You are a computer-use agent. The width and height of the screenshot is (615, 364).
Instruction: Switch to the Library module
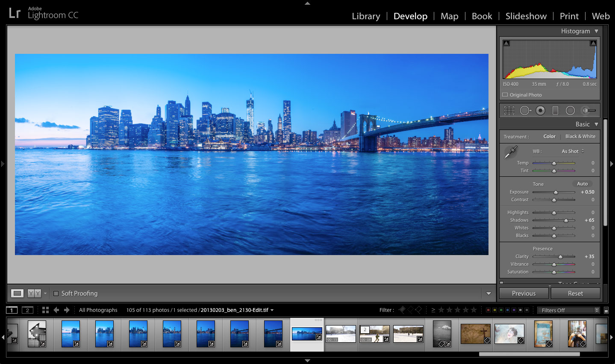pos(365,16)
